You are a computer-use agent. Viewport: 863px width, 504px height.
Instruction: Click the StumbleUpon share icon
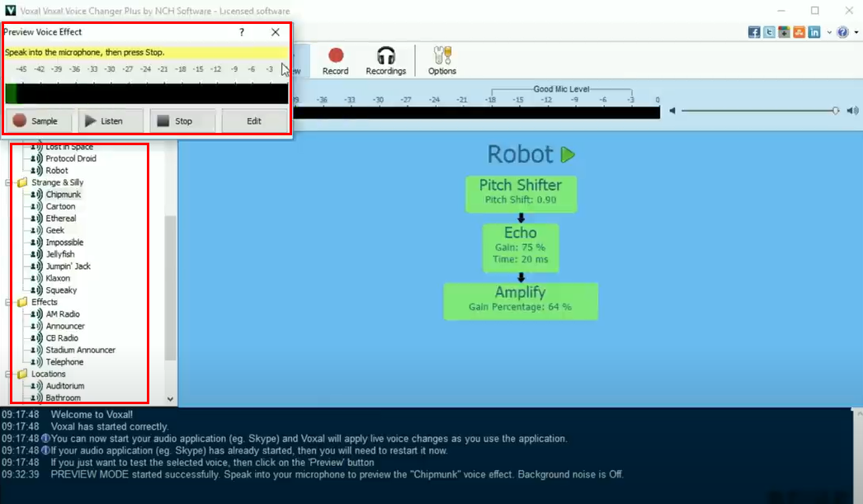point(799,32)
